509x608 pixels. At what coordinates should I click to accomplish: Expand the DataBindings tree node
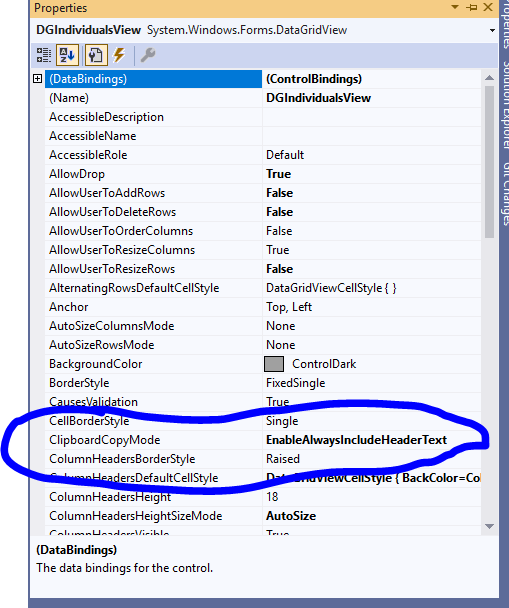(x=38, y=79)
